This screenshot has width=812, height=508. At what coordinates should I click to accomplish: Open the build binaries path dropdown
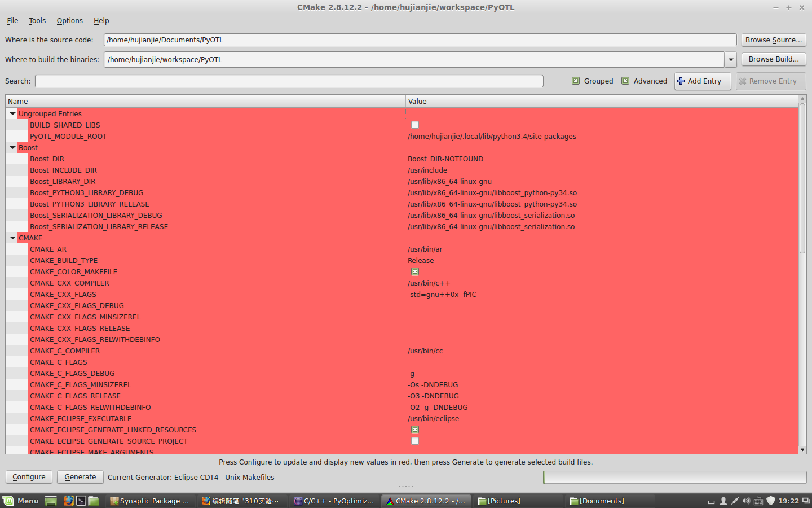pos(731,60)
